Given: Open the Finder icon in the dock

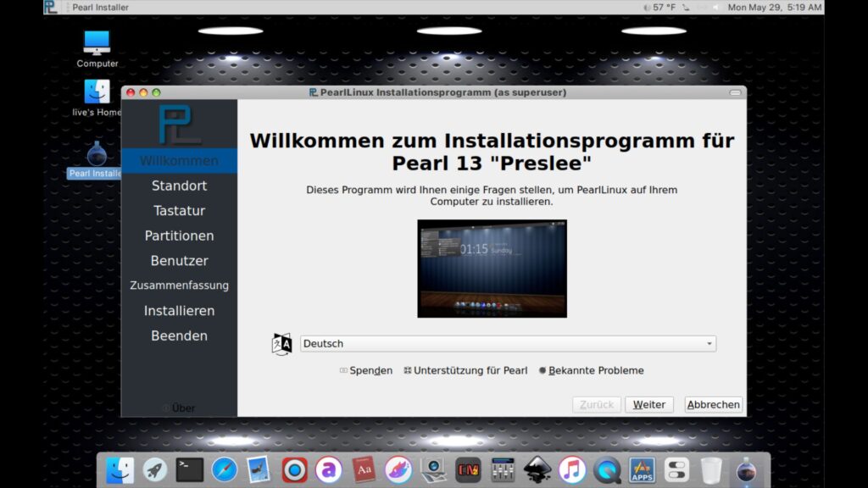Looking at the screenshot, I should point(120,470).
